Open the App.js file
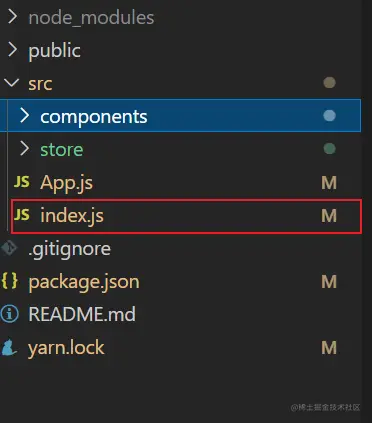The height and width of the screenshot is (423, 372). [66, 183]
